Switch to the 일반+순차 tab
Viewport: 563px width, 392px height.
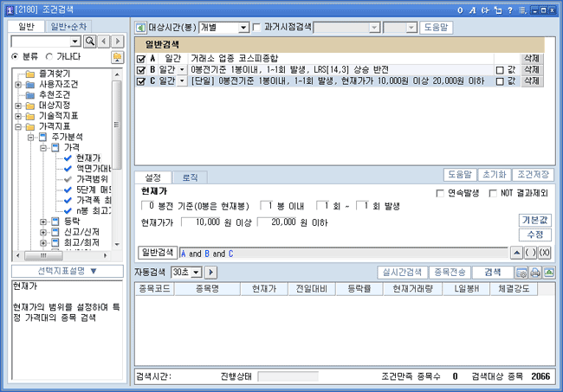tap(68, 26)
